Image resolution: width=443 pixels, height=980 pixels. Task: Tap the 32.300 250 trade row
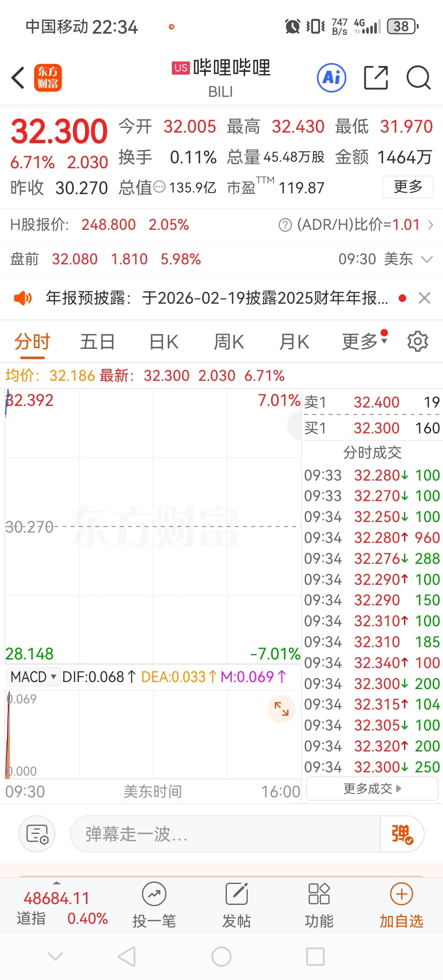pyautogui.click(x=372, y=767)
